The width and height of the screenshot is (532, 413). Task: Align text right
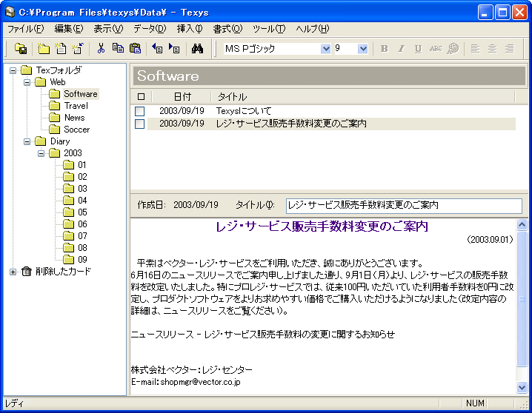tap(509, 49)
